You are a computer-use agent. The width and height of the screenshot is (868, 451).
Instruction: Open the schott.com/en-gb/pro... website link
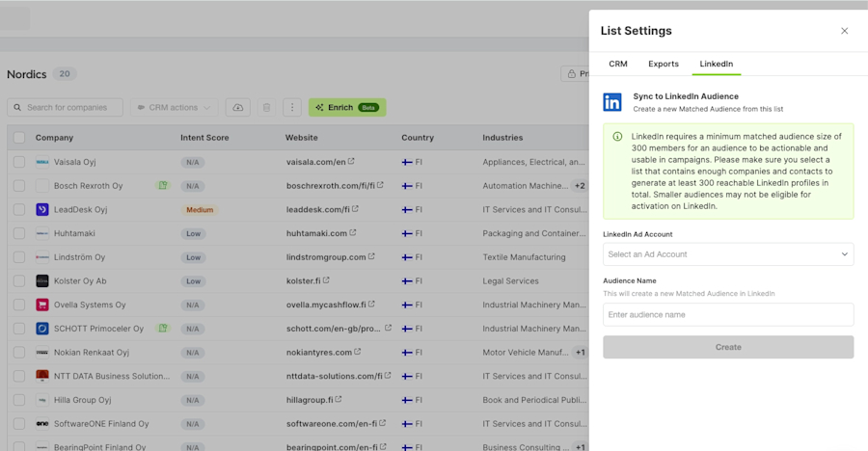tap(334, 329)
